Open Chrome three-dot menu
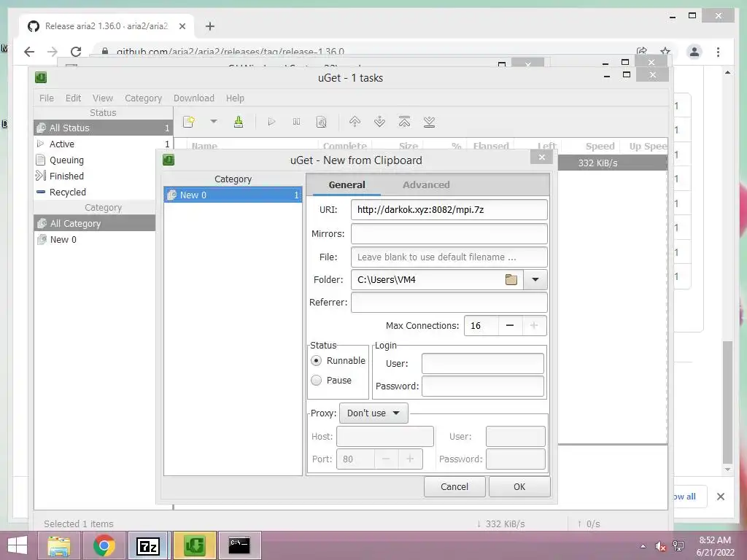Screen dimensions: 747x560 tap(718, 52)
